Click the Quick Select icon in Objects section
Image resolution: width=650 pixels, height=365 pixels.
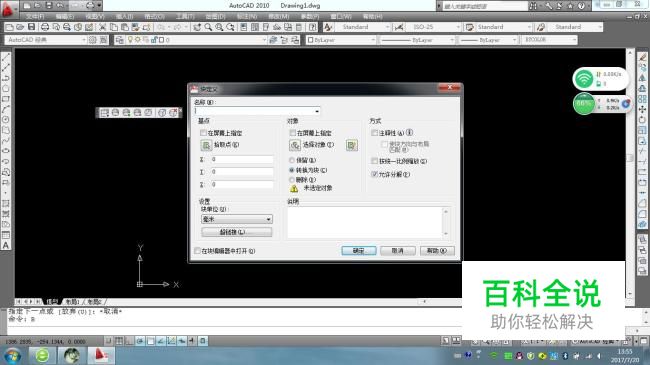click(352, 145)
